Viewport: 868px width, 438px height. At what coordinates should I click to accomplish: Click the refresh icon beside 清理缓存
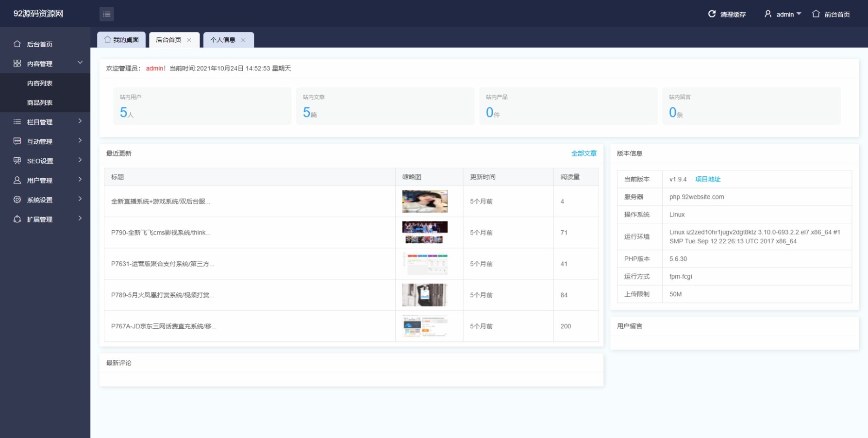click(712, 14)
